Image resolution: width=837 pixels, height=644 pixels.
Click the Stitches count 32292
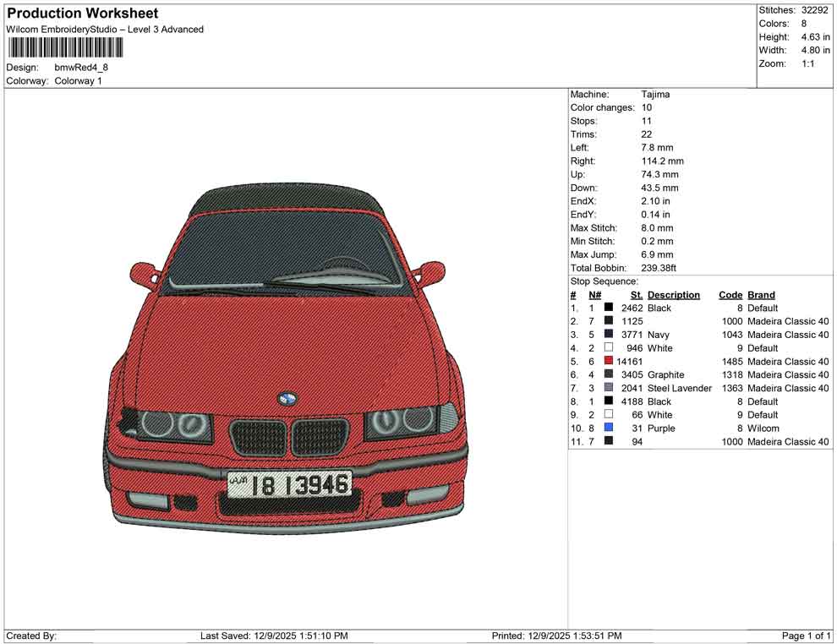[x=813, y=10]
